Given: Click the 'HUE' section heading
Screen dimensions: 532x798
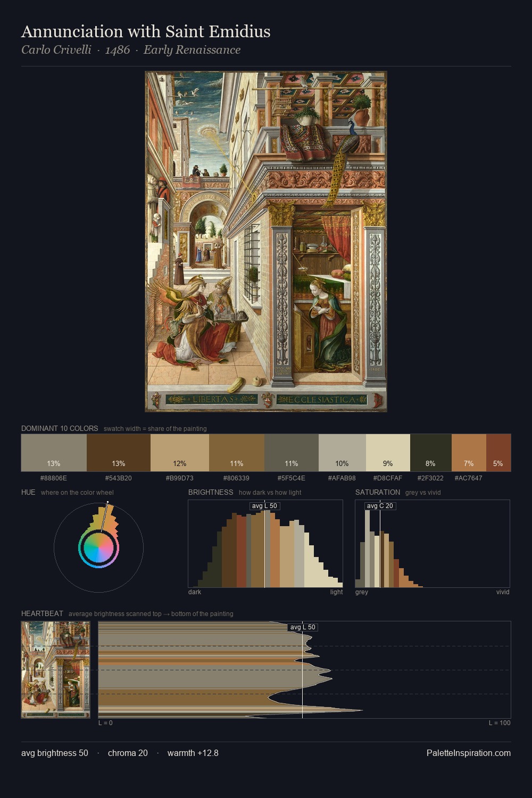Looking at the screenshot, I should (x=28, y=492).
